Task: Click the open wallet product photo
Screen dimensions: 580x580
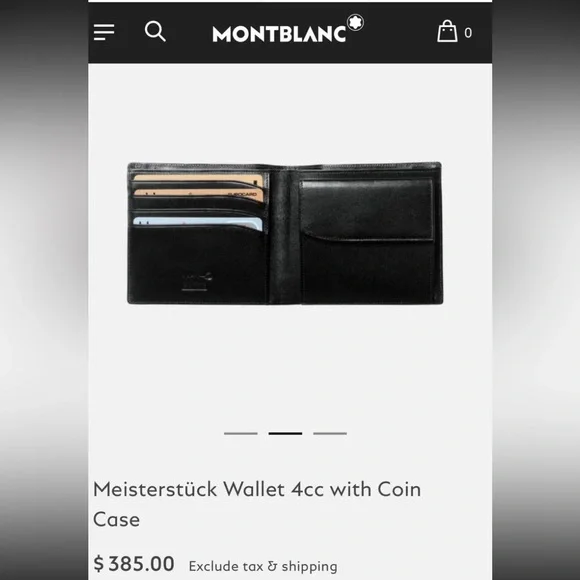Action: (x=285, y=233)
